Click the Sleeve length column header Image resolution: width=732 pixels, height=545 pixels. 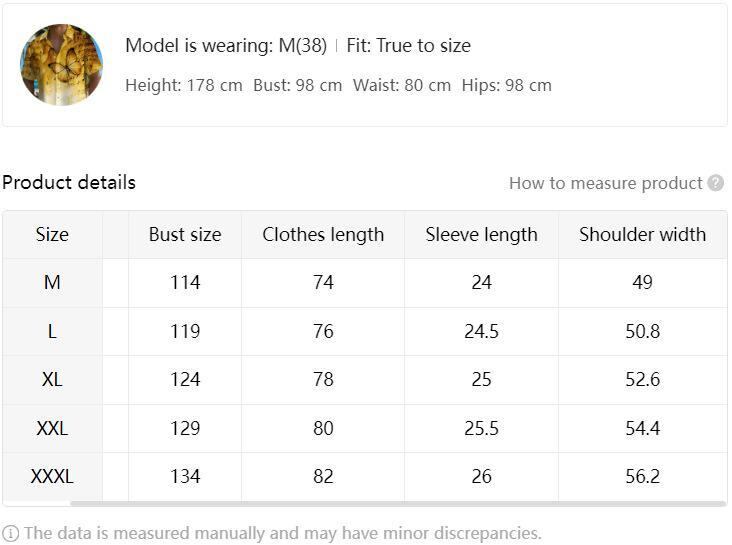pos(481,235)
